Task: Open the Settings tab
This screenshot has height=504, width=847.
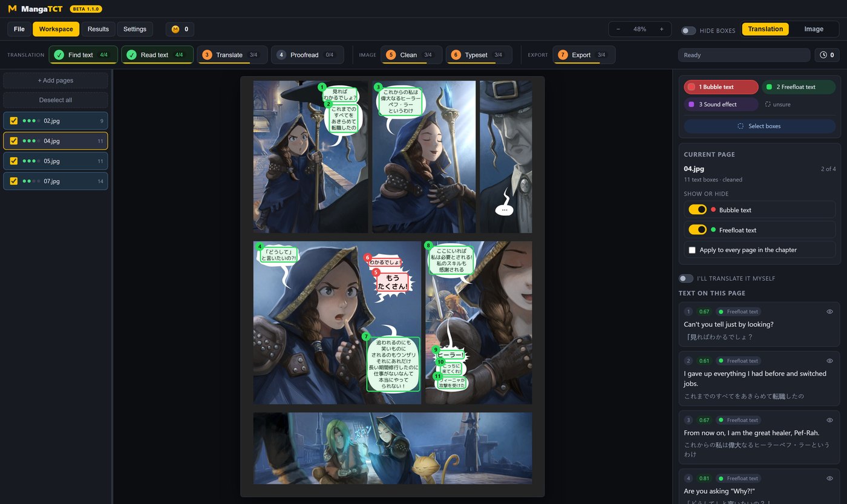Action: pos(135,29)
